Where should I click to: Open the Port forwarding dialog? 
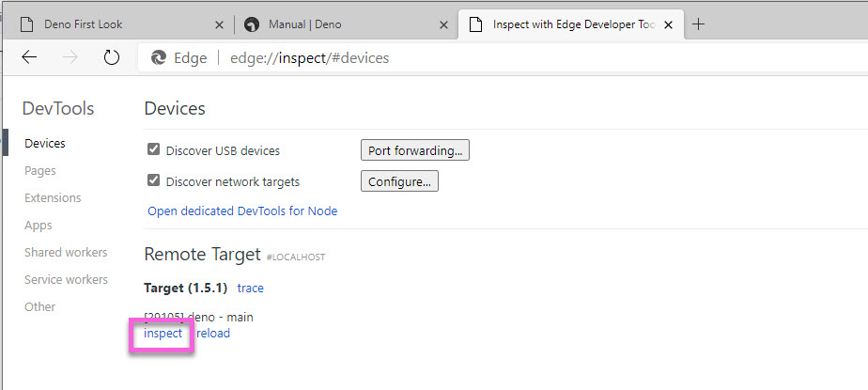point(414,149)
